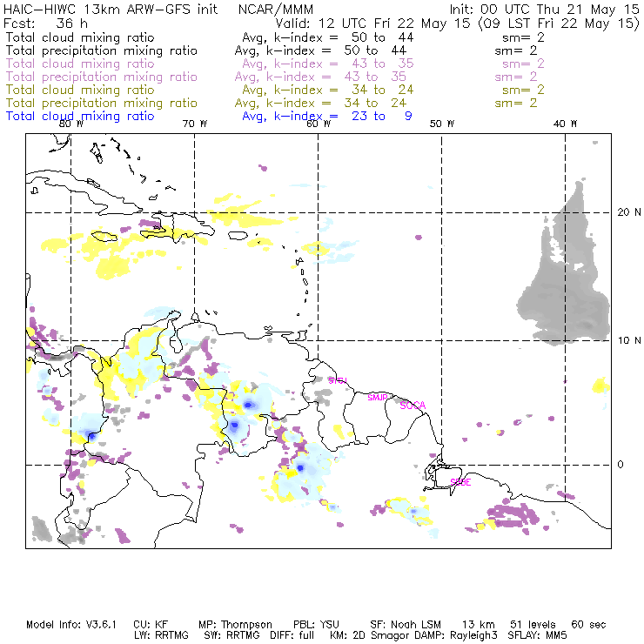Click the '60 W' longitude label
The height and width of the screenshot is (644, 644).
319,124
